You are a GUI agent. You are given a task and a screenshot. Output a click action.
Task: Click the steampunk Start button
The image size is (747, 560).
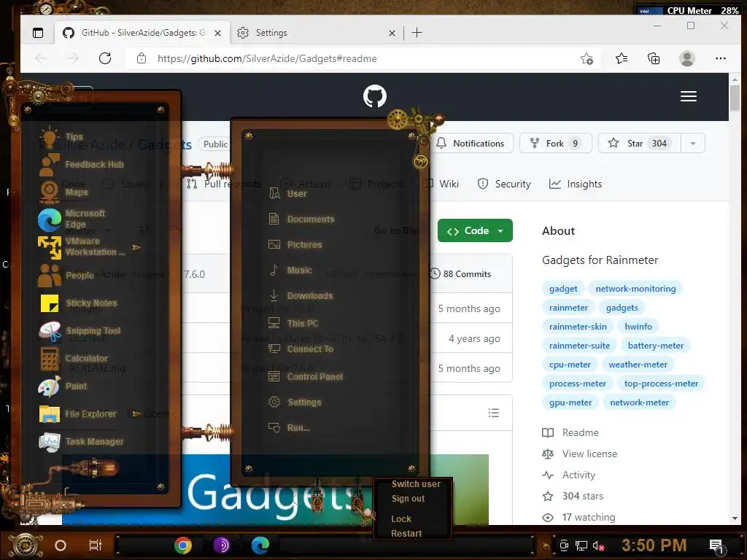point(26,545)
